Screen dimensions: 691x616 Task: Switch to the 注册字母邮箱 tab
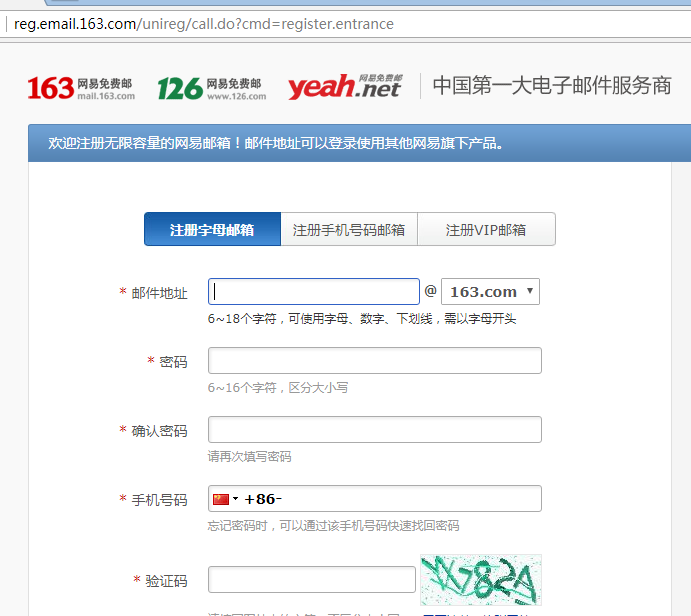(212, 229)
